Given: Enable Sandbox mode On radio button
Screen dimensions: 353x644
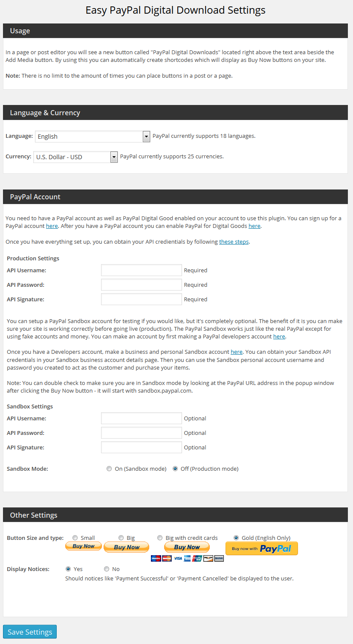Looking at the screenshot, I should coord(109,469).
